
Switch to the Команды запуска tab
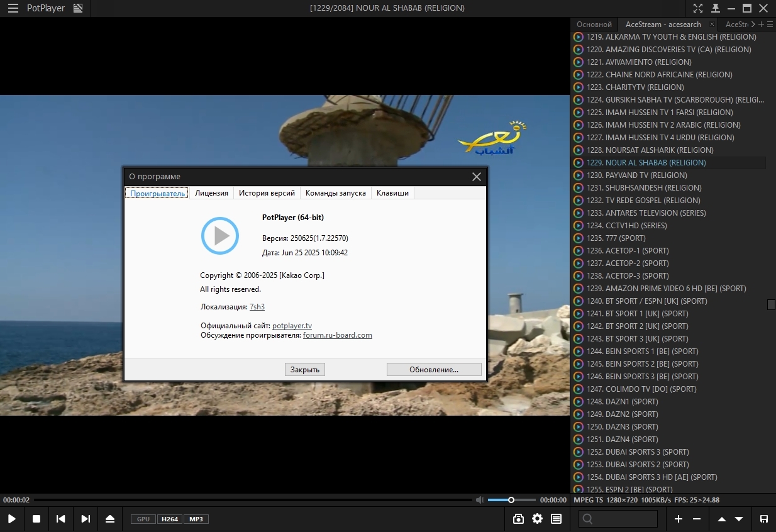pos(336,193)
